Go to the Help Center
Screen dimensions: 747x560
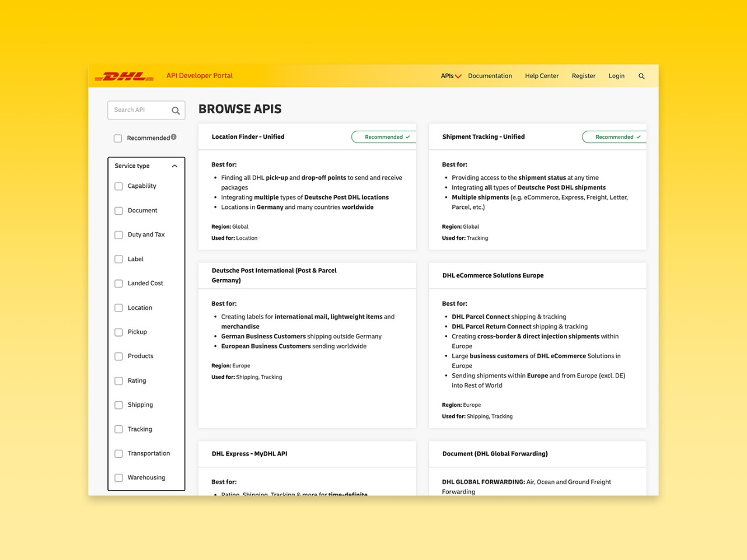click(x=542, y=76)
